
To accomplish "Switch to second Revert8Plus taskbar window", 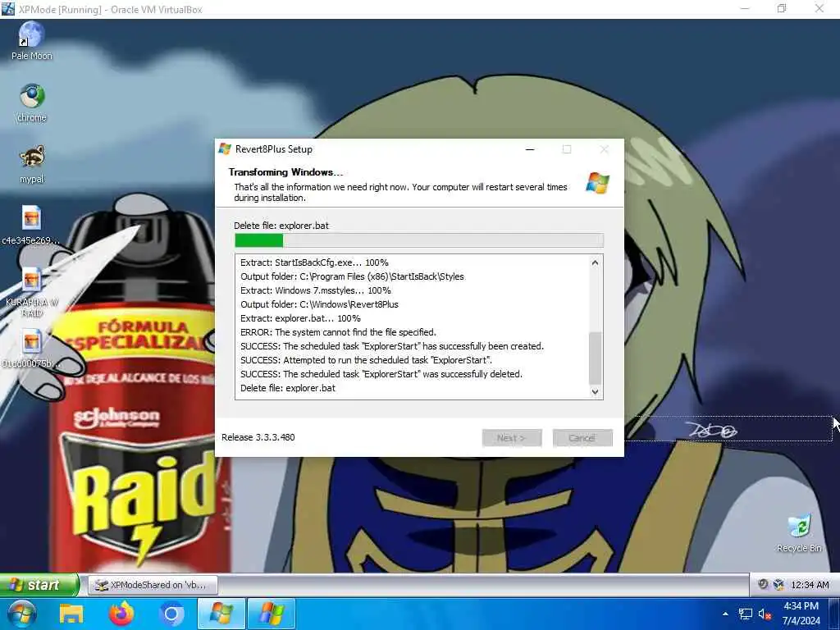I will click(x=271, y=614).
